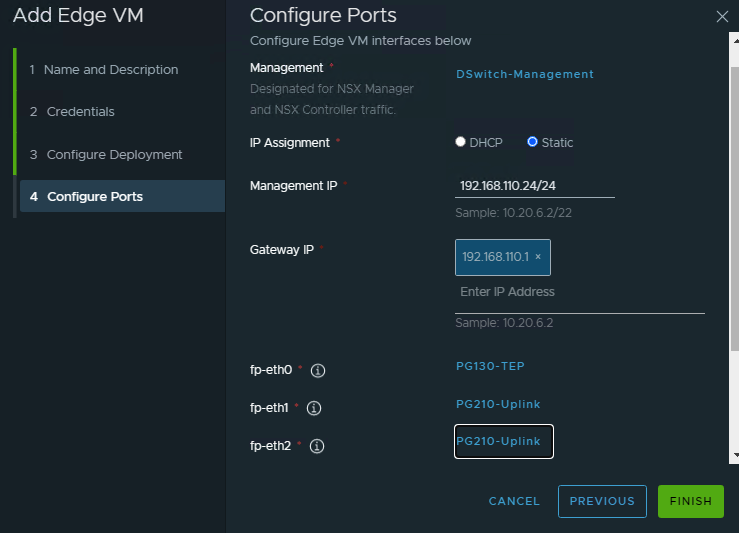739x533 pixels.
Task: Select the DHCP radio button
Action: click(x=461, y=142)
